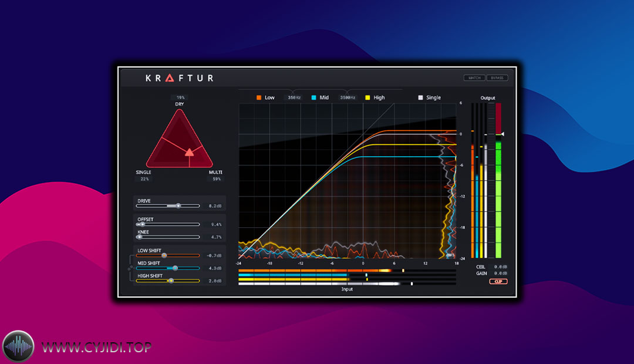The height and width of the screenshot is (364, 634).
Task: Click the LOW SHIFT value -0.7dB
Action: (x=214, y=255)
